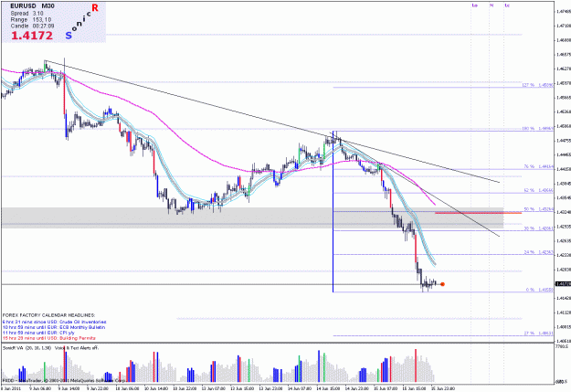Click the 13 Jun 07:00 time axis label
This screenshot has width=571, height=392.
click(213, 388)
